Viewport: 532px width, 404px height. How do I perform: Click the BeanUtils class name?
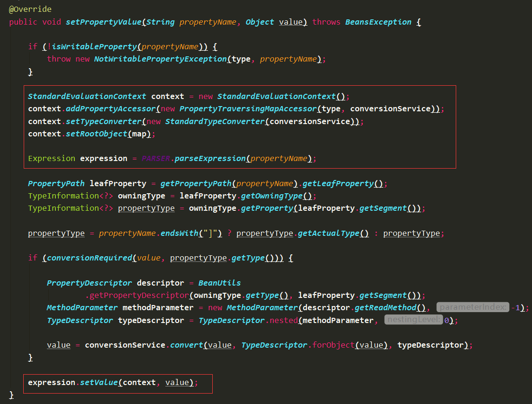(x=219, y=283)
